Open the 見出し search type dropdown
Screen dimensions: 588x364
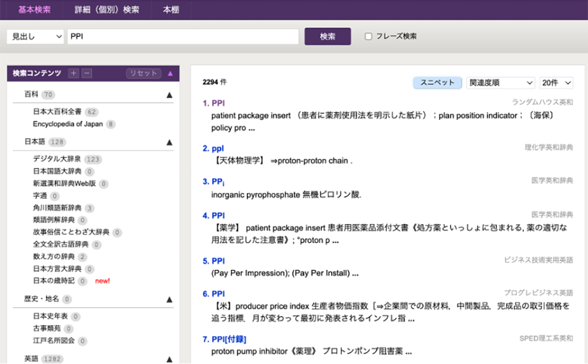point(36,36)
